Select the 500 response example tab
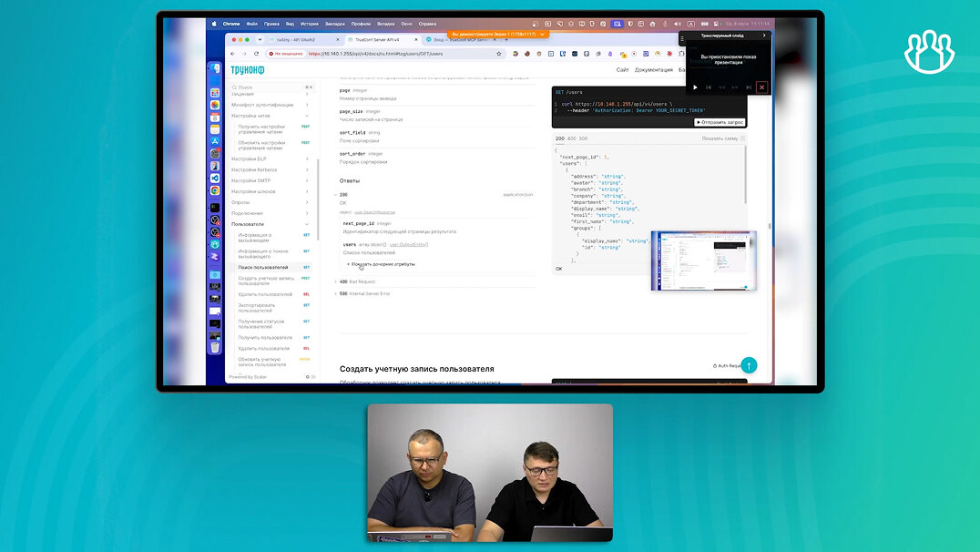This screenshot has width=980, height=552. tap(583, 138)
